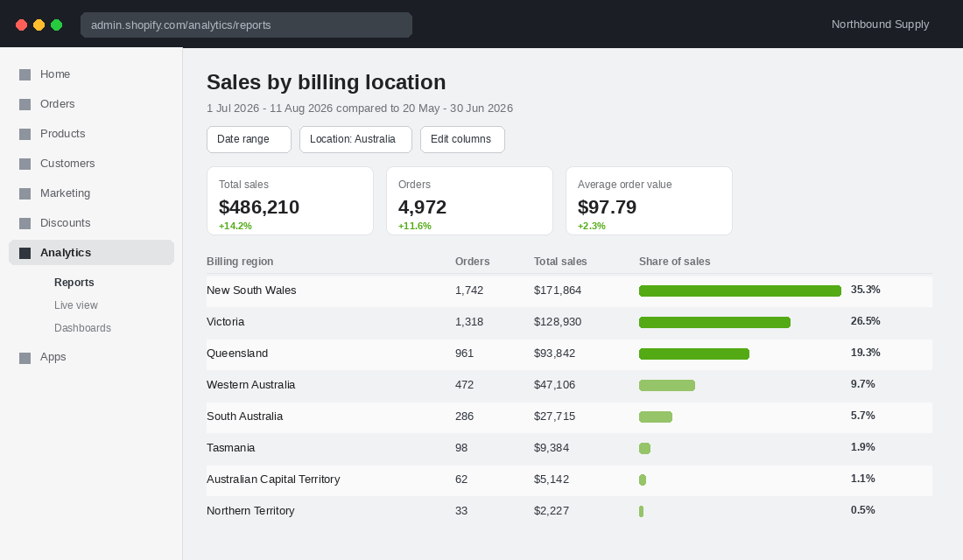
Task: Click the Products sidebar icon
Action: (x=25, y=135)
